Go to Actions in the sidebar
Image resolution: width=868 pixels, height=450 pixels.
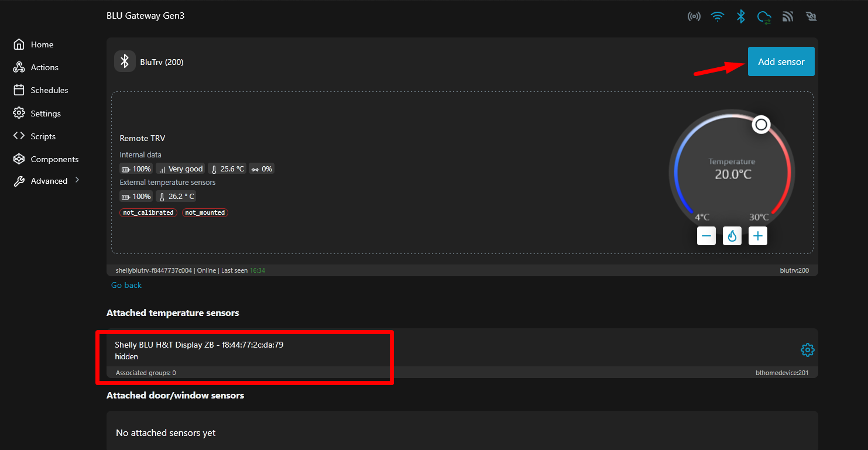[36, 67]
